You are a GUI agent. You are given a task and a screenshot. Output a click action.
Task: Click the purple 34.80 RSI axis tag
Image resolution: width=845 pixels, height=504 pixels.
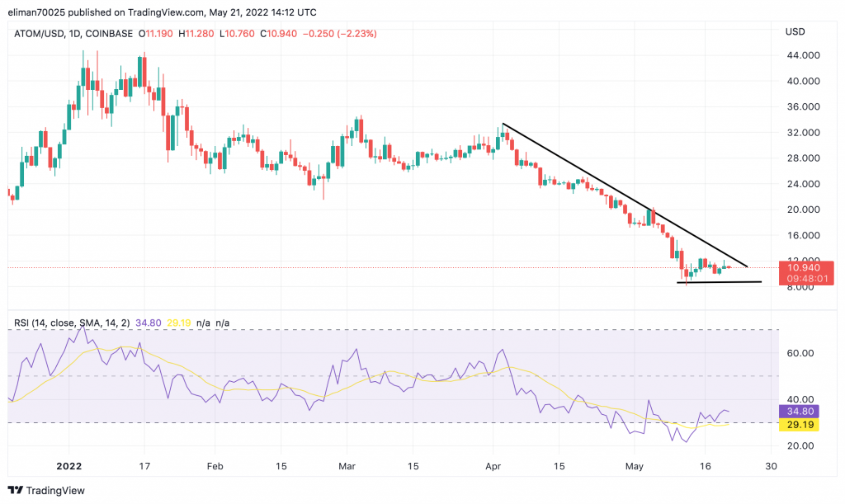click(799, 412)
